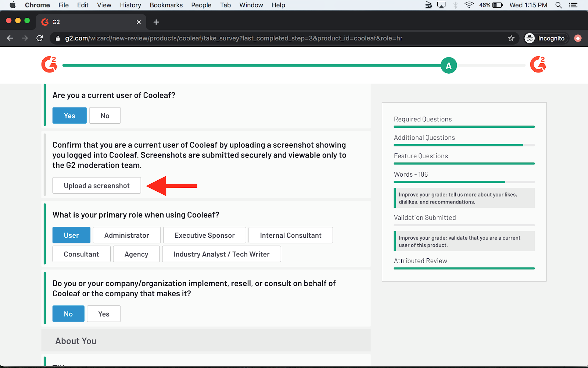Select 'Yes' for implement/resell/consult question
The image size is (588, 368).
(x=104, y=314)
